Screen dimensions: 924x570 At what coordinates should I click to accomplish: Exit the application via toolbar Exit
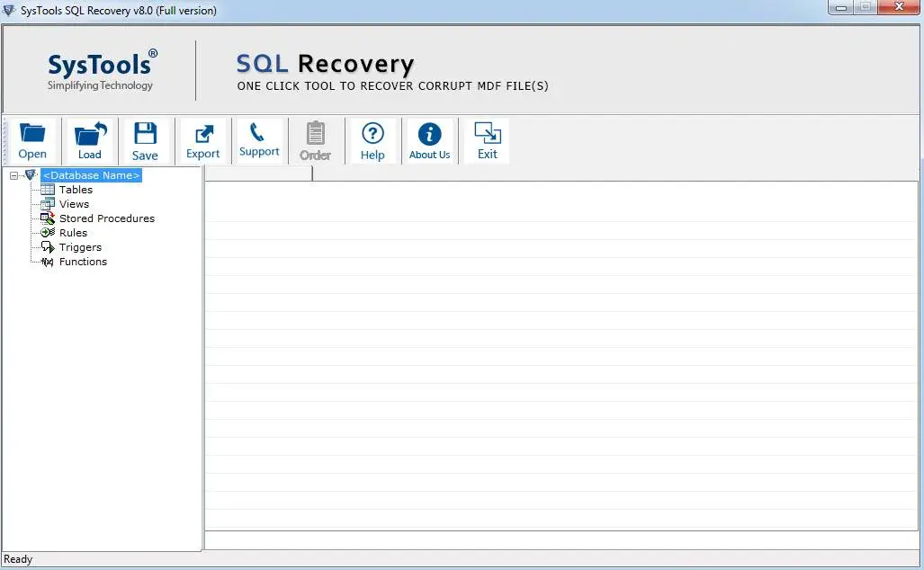click(x=488, y=141)
